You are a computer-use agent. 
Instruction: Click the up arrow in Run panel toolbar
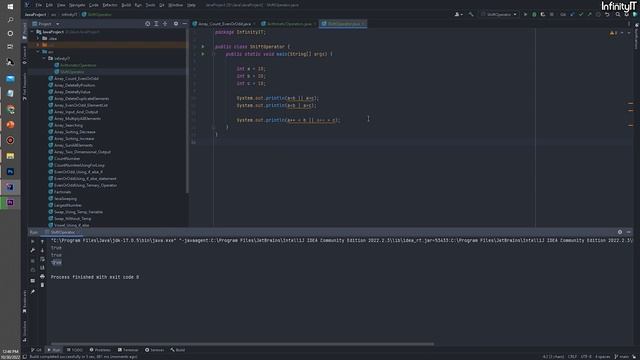(x=42, y=241)
